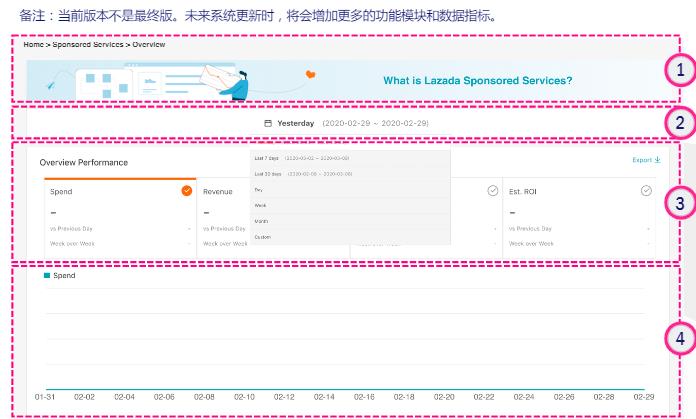
Task: Toggle the Est. ROI metric checkmark
Action: pyautogui.click(x=646, y=191)
